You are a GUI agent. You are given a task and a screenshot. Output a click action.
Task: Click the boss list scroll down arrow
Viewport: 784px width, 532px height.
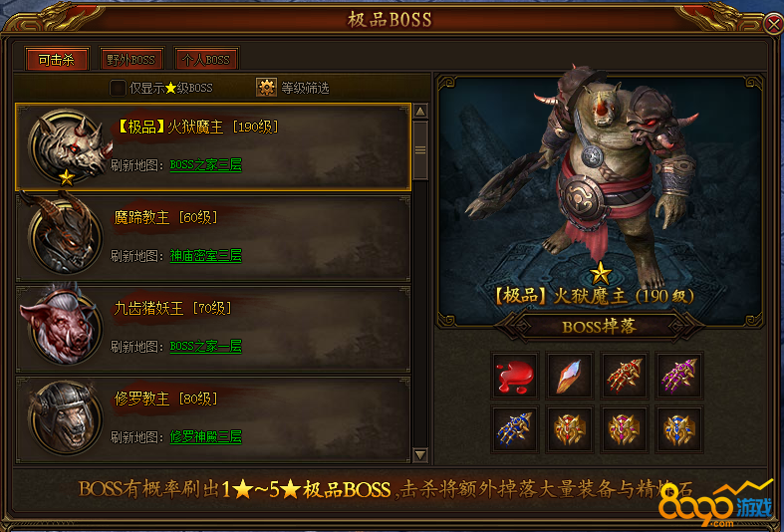(420, 455)
